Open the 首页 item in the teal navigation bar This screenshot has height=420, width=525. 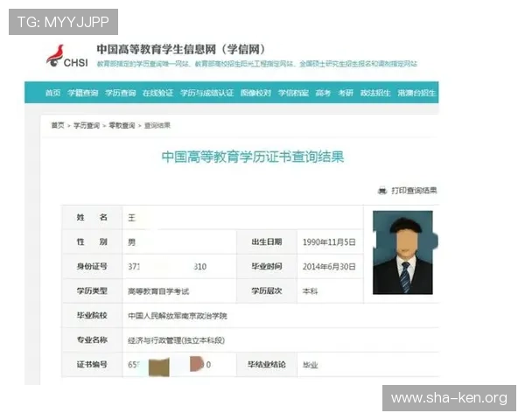52,93
